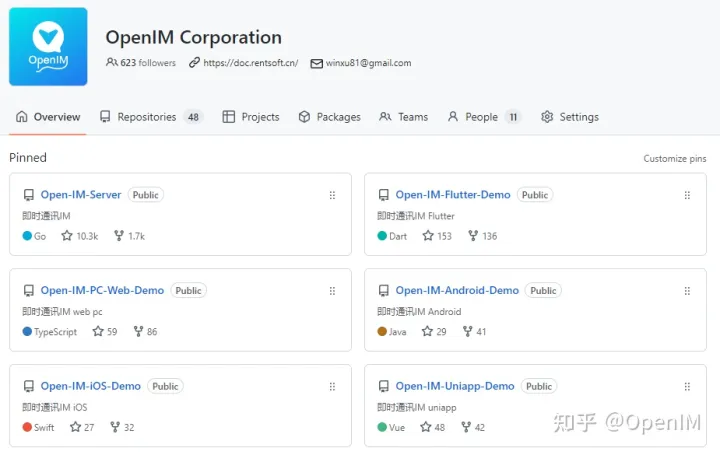Click the 27 stars on Open-IM-iOS-Demo
720x455 pixels.
[82, 427]
